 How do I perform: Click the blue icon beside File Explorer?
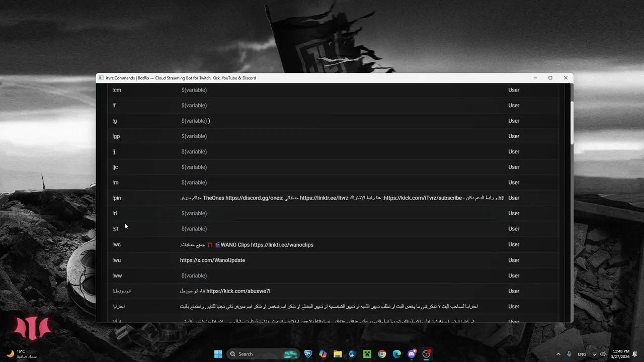point(352,354)
